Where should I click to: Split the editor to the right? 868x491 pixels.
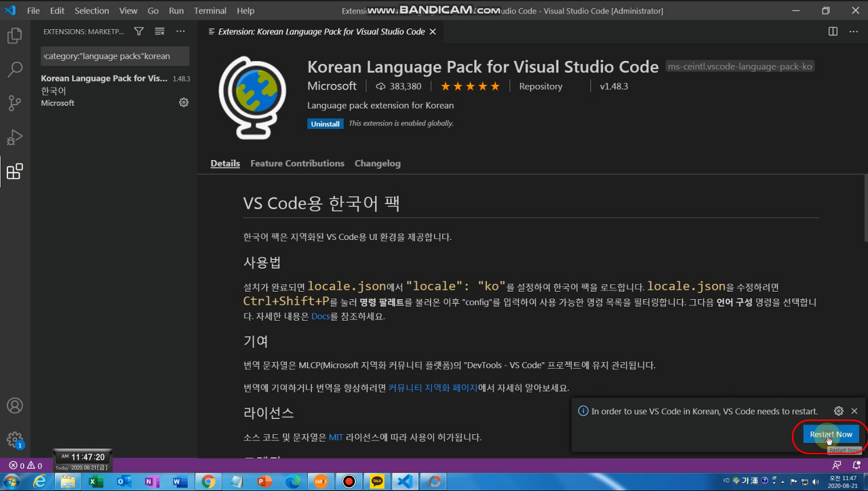coord(833,31)
